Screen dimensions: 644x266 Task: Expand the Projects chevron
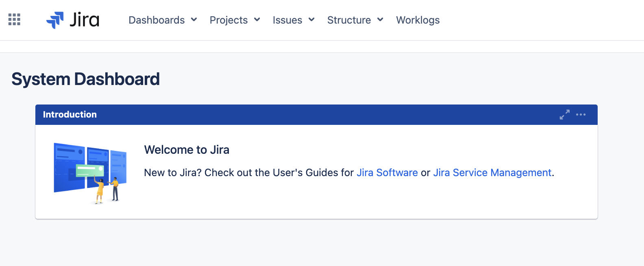257,20
